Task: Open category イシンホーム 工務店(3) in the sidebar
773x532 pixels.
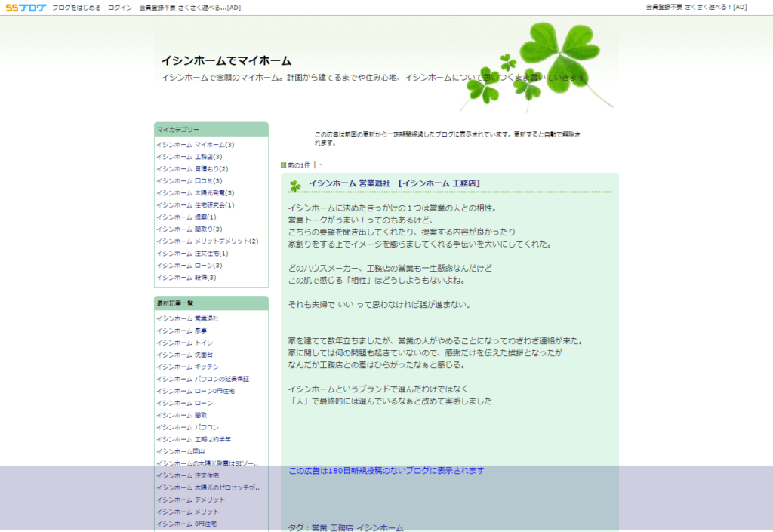Action: coord(189,157)
